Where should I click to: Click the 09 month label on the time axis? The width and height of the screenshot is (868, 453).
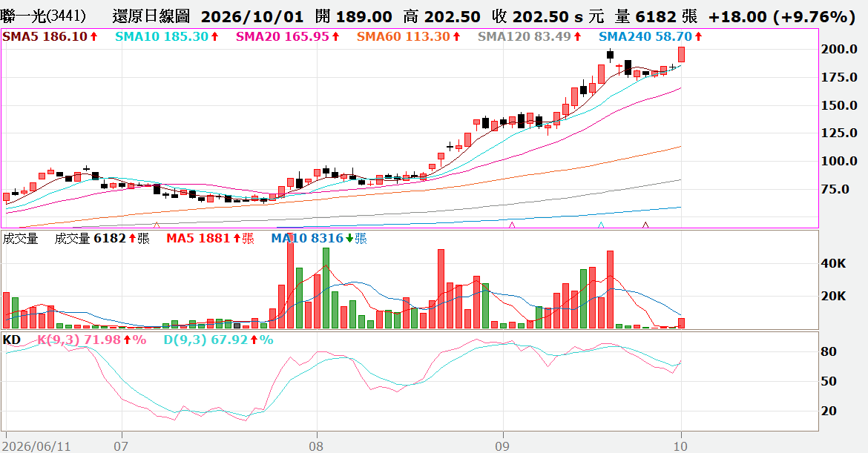pos(503,446)
